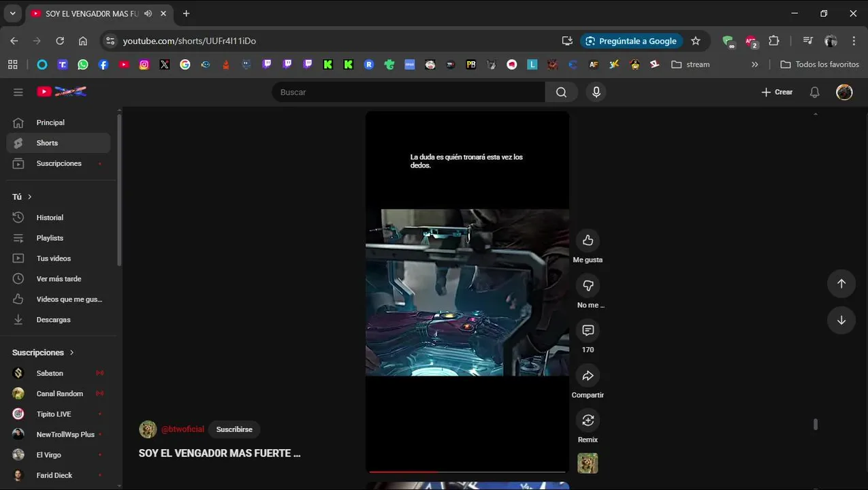
Task: Click the search magnifier button
Action: [x=561, y=92]
